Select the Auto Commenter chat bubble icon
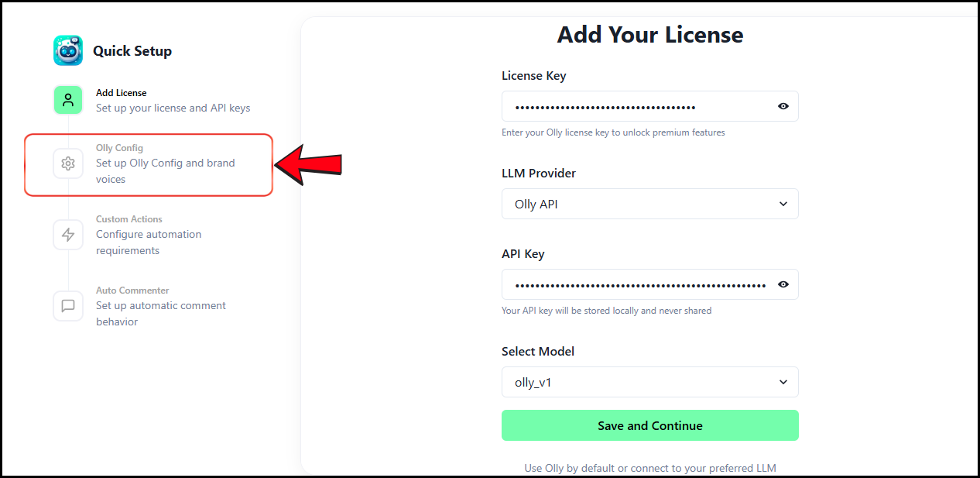This screenshot has height=478, width=980. (x=68, y=306)
